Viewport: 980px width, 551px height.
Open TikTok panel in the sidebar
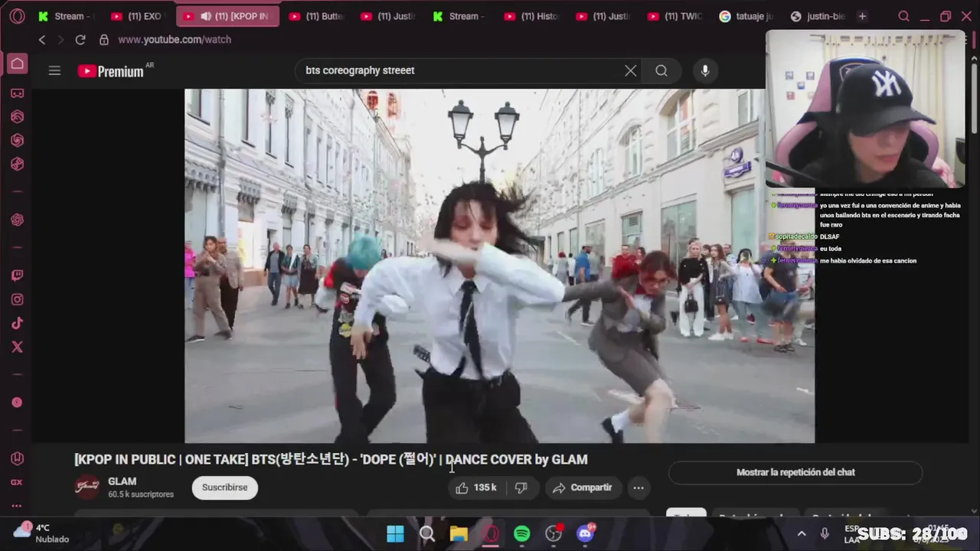[x=17, y=323]
